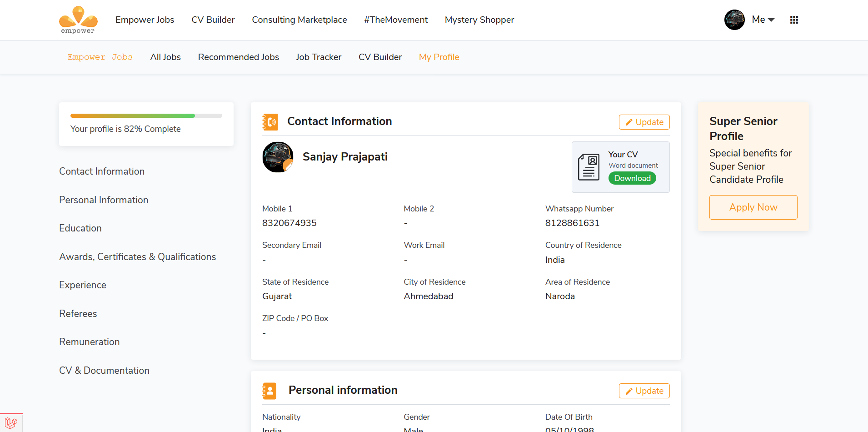Viewport: 868px width, 432px height.
Task: Click the city value Ahmedabad
Action: click(429, 296)
